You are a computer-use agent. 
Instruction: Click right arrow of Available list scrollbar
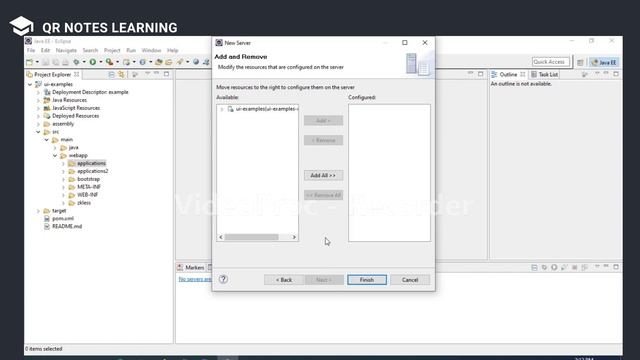[x=294, y=237]
